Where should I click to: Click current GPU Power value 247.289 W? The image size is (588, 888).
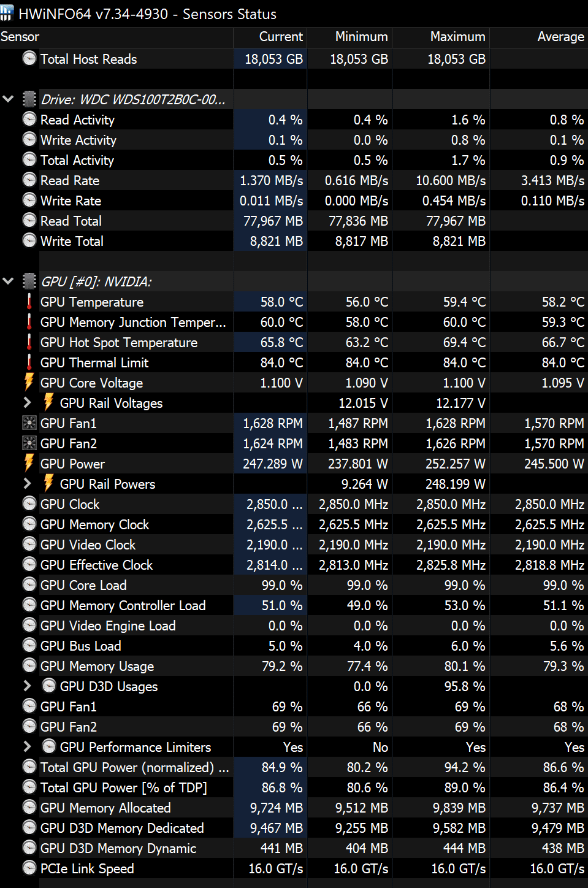pyautogui.click(x=273, y=464)
